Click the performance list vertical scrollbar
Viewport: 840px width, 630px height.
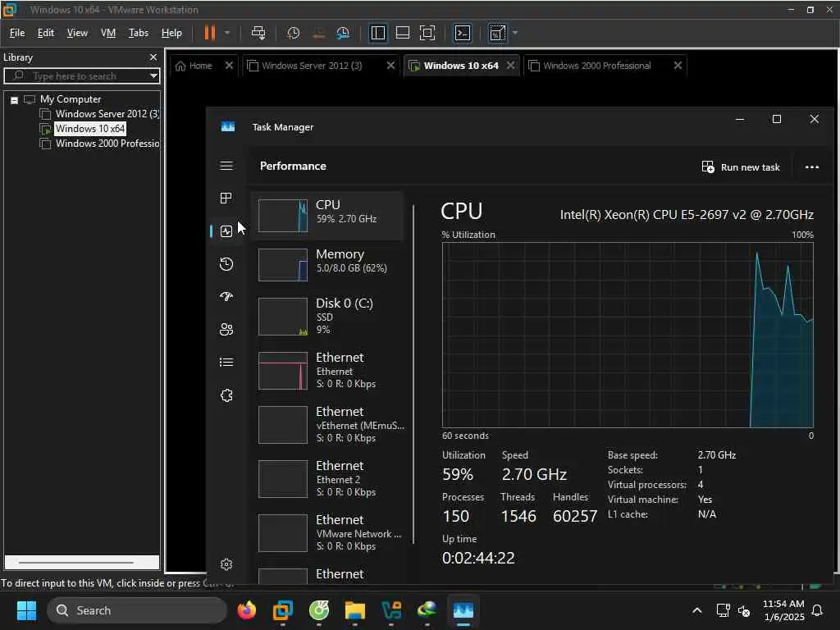pyautogui.click(x=413, y=374)
